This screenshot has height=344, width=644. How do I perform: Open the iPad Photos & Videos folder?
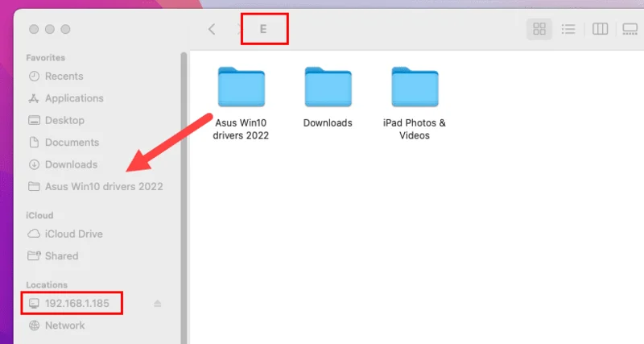click(x=415, y=86)
